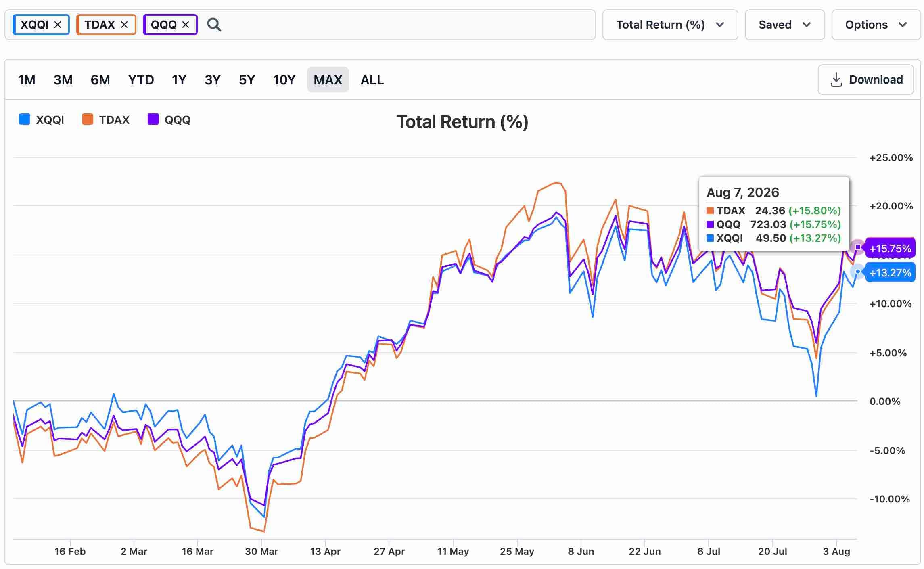Click the '0.00%' y-axis label
The width and height of the screenshot is (924, 569).
point(885,401)
